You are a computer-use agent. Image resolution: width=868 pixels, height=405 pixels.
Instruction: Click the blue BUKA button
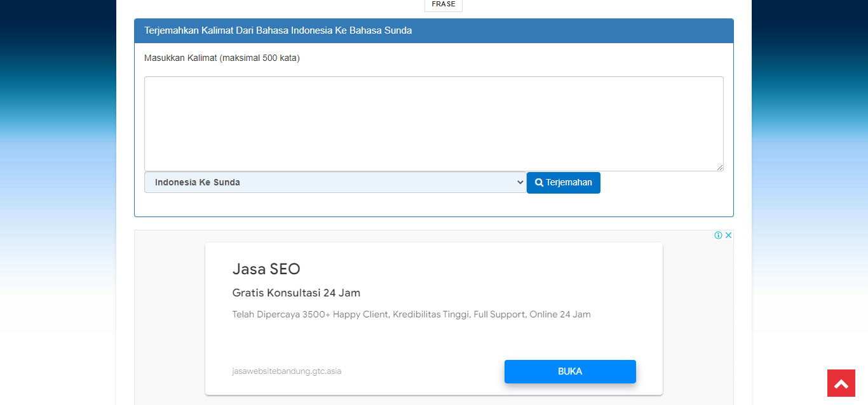click(569, 371)
